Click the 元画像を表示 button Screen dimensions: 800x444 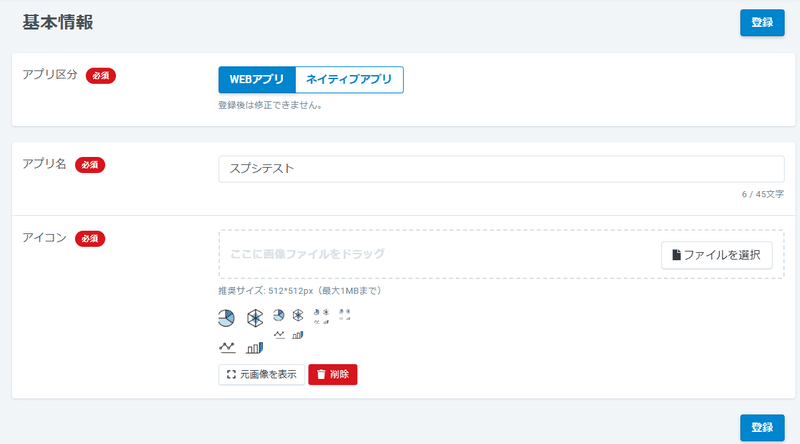[261, 375]
